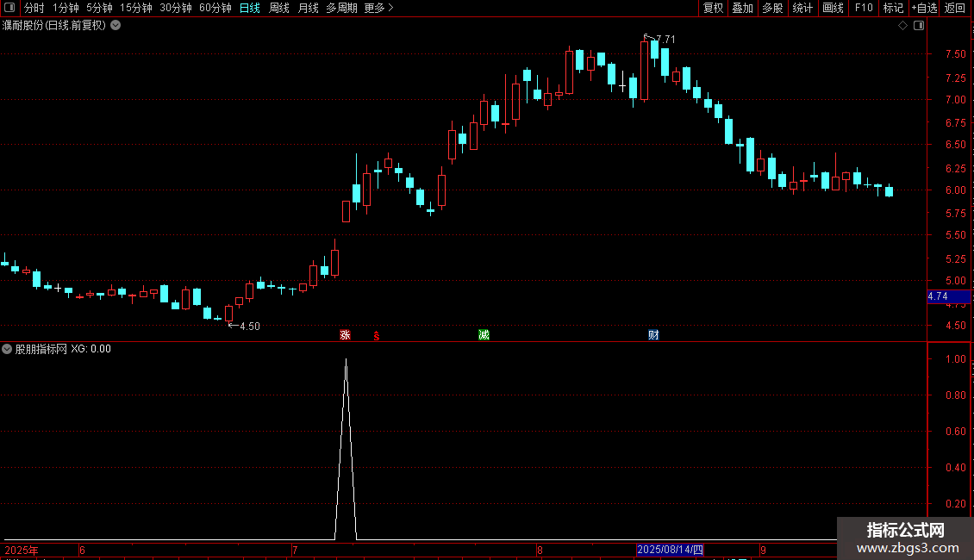Click the XG signal spike peak

click(x=346, y=360)
